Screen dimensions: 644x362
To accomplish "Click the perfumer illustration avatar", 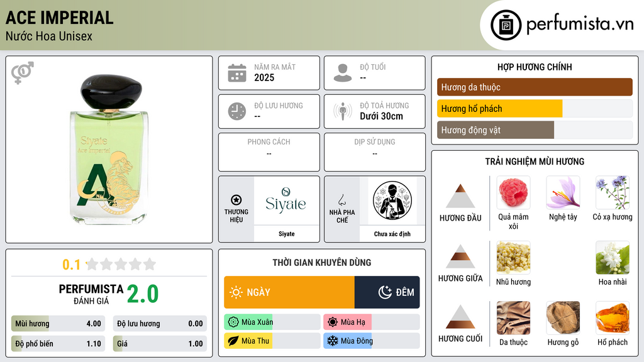I will click(392, 200).
